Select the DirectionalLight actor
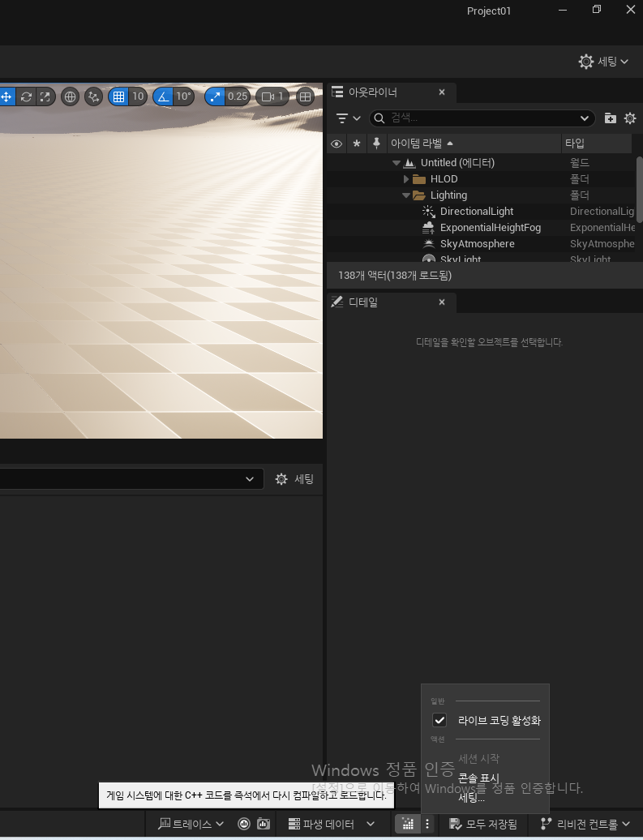Screen dimensions: 643x840 click(x=476, y=212)
